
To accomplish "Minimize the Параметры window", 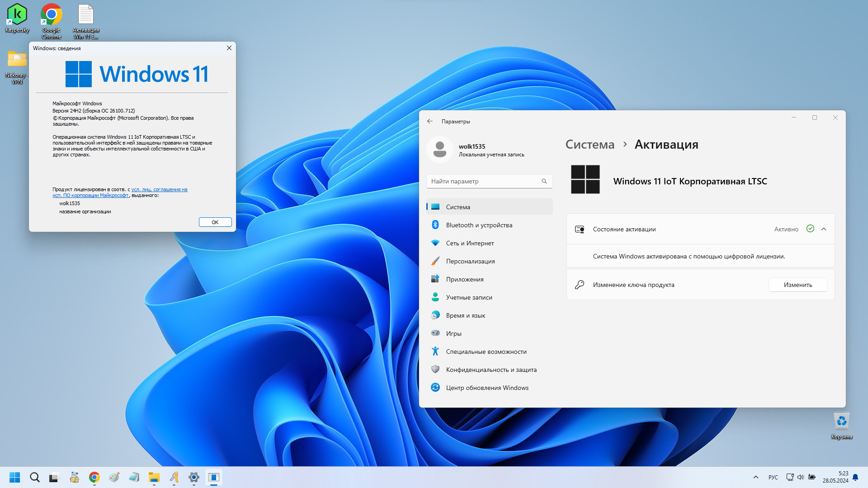I will 793,117.
